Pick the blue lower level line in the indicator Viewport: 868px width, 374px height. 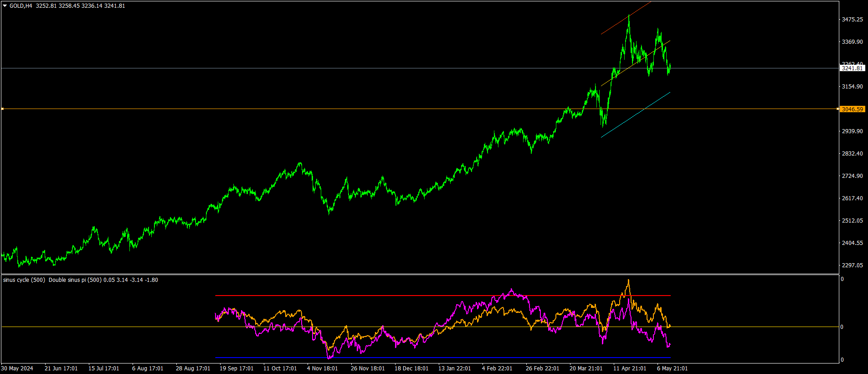[x=442, y=358]
